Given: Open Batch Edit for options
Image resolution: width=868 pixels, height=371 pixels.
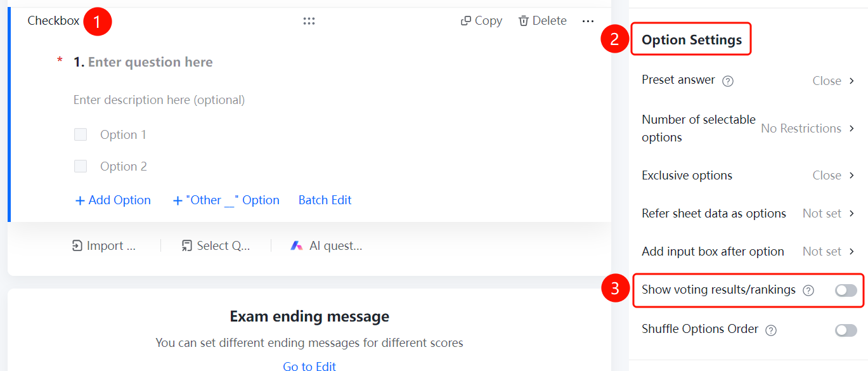Looking at the screenshot, I should pos(325,200).
